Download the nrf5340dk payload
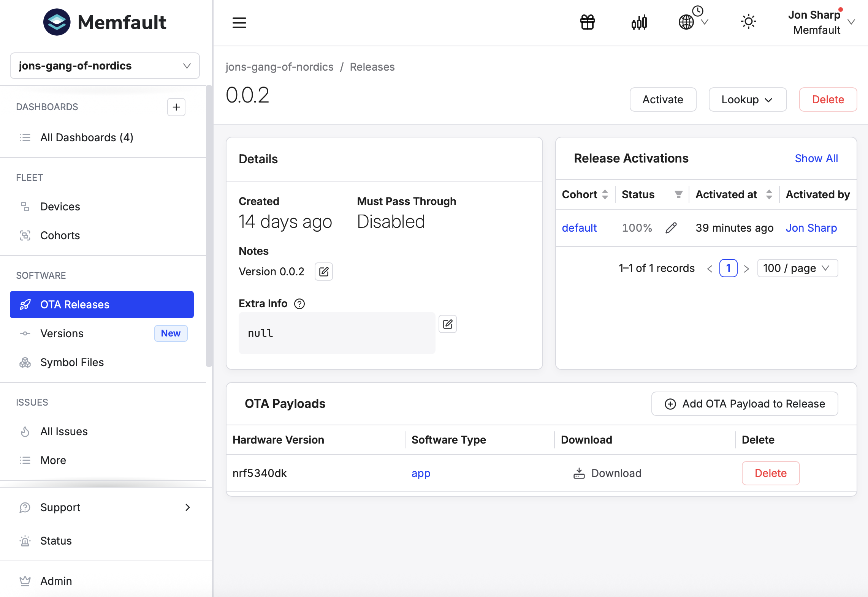 coord(607,473)
